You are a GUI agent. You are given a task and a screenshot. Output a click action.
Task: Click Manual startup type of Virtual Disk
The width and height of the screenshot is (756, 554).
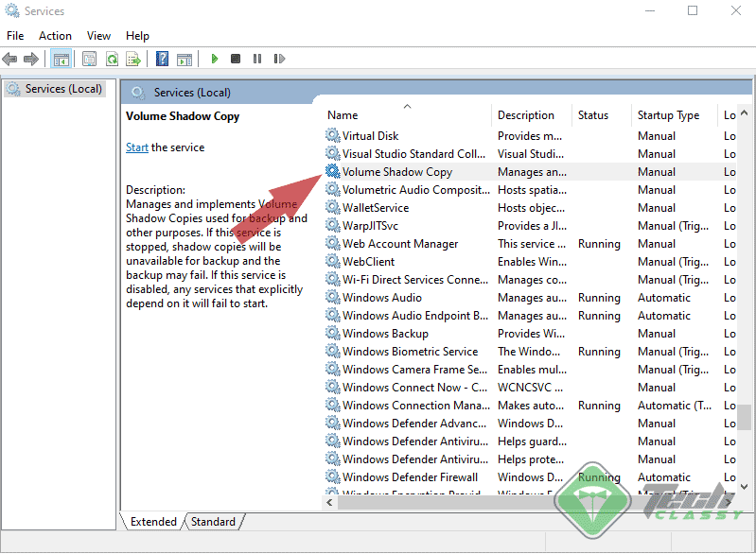click(657, 136)
